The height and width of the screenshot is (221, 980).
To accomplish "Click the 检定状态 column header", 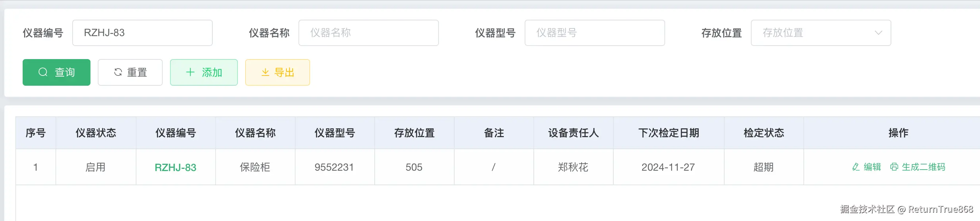I will coord(764,133).
